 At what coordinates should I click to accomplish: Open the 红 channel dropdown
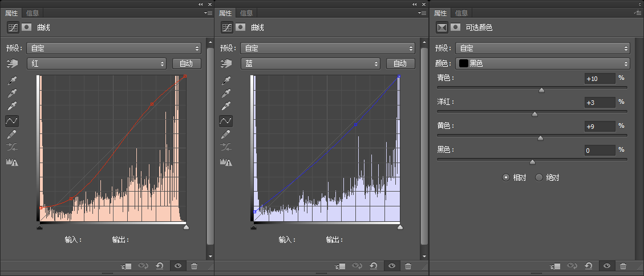[96, 64]
